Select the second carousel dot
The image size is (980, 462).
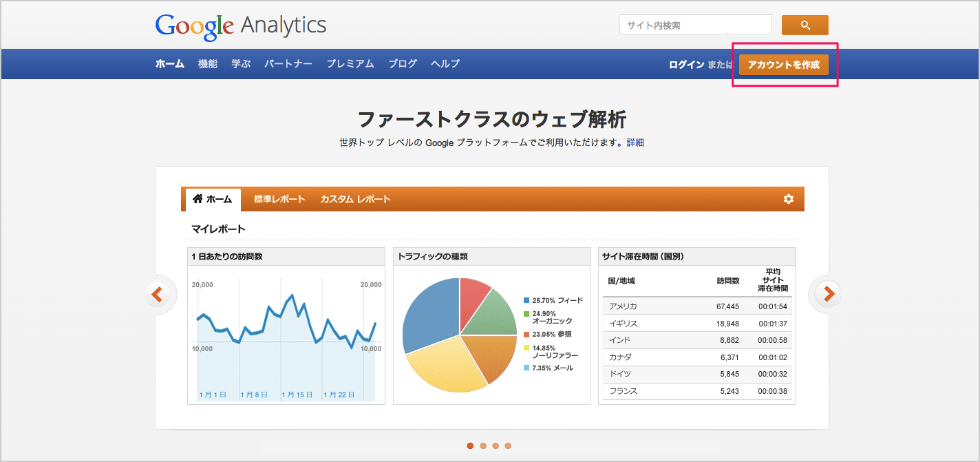click(x=483, y=445)
